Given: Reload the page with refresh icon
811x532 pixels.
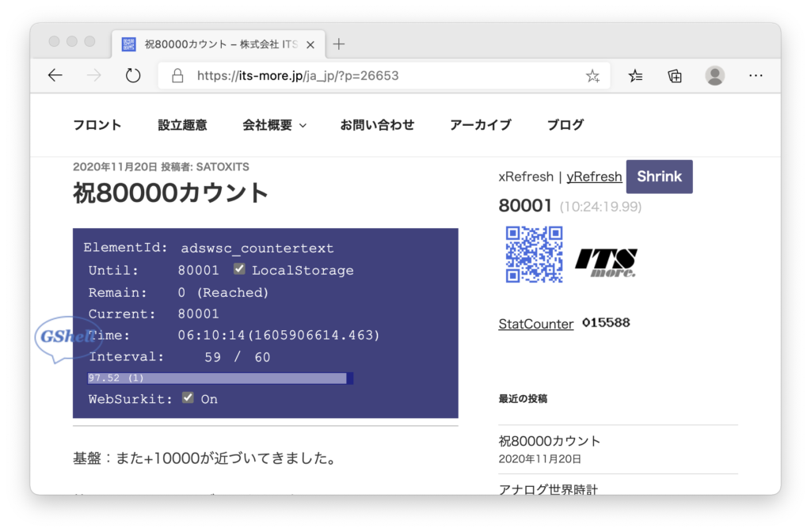Looking at the screenshot, I should coord(133,75).
